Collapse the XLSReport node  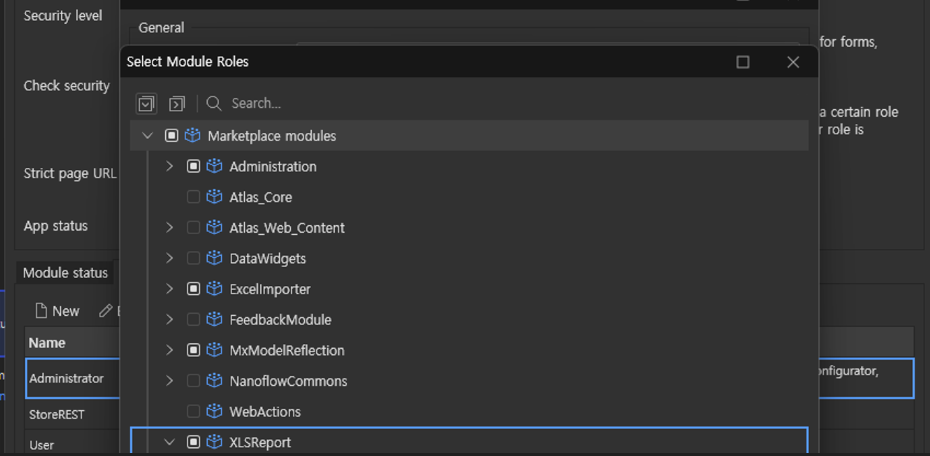click(x=170, y=442)
